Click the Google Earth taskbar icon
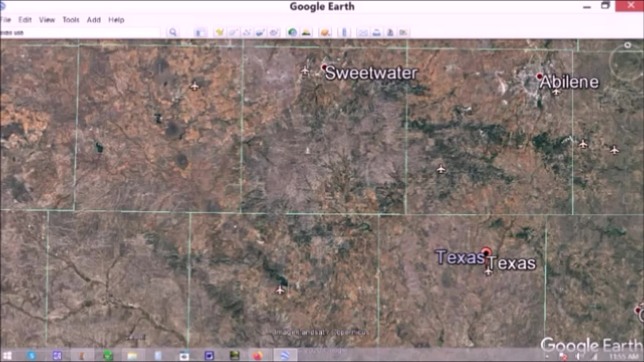This screenshot has height=362, width=644. point(285,356)
